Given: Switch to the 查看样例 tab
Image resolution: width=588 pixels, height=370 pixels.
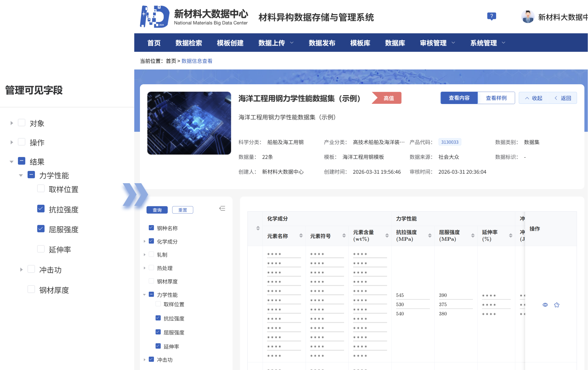Looking at the screenshot, I should pyautogui.click(x=496, y=98).
